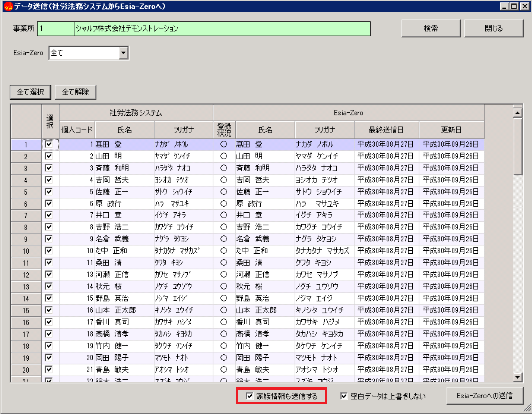Screen dimensions: 532x414
Task: Uncheck selection box for 吉岡 哲夫 row
Action: coord(49,180)
